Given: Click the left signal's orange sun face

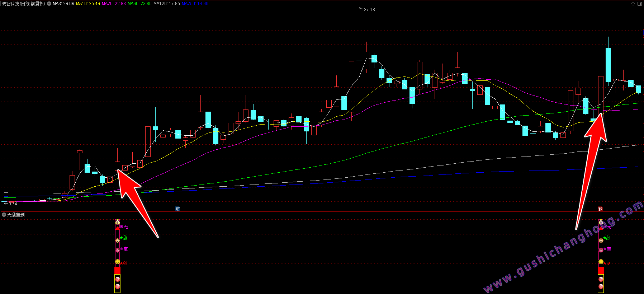Looking at the screenshot, I should [x=117, y=240].
